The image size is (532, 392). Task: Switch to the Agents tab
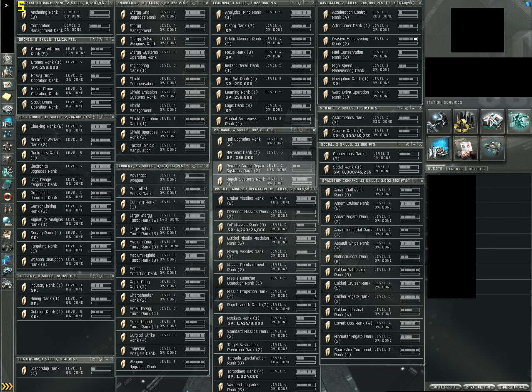[455, 169]
